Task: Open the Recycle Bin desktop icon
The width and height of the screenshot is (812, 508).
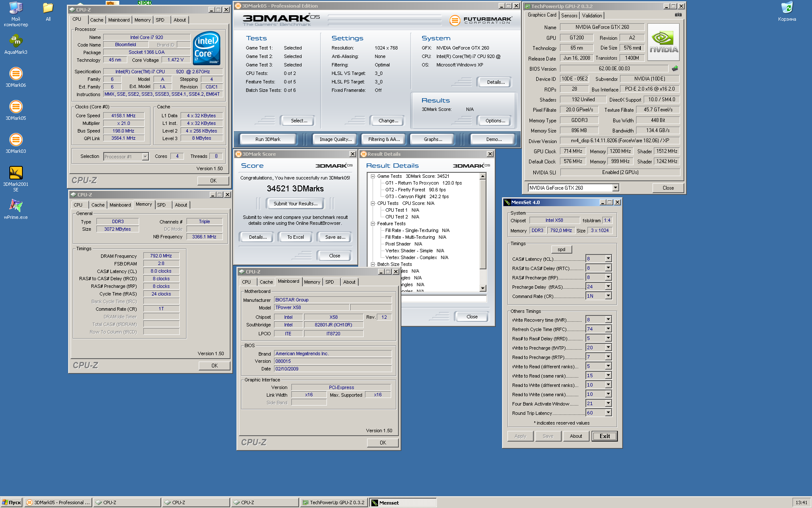Action: (787, 12)
